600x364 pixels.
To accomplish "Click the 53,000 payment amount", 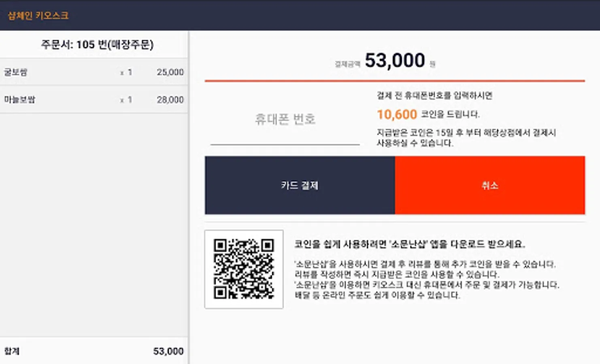I will coord(395,61).
